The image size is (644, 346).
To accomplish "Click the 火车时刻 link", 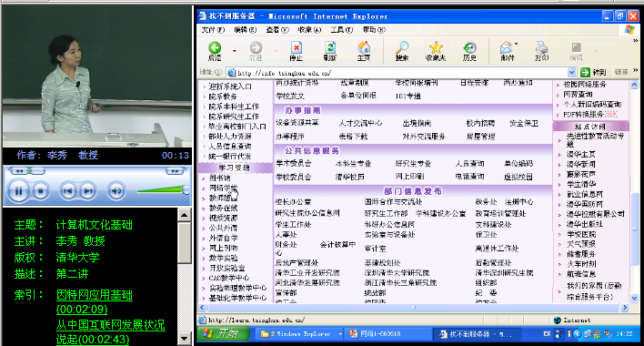I will pyautogui.click(x=580, y=264).
